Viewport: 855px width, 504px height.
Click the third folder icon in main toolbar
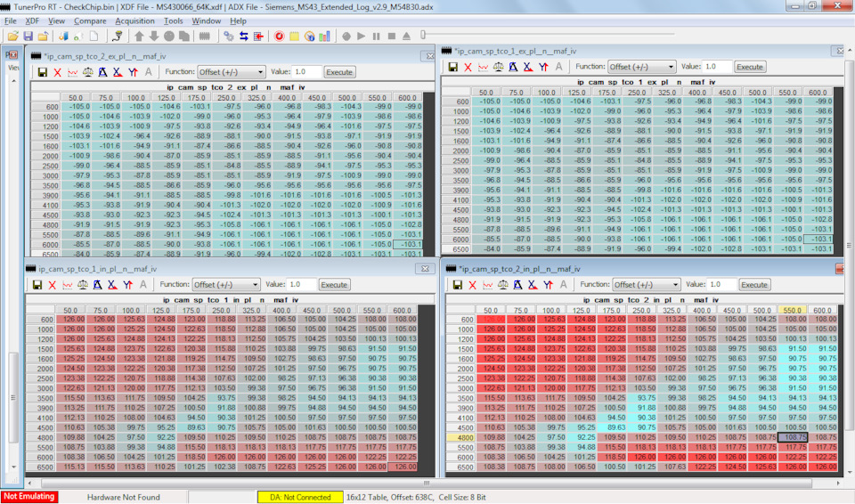pyautogui.click(x=43, y=36)
